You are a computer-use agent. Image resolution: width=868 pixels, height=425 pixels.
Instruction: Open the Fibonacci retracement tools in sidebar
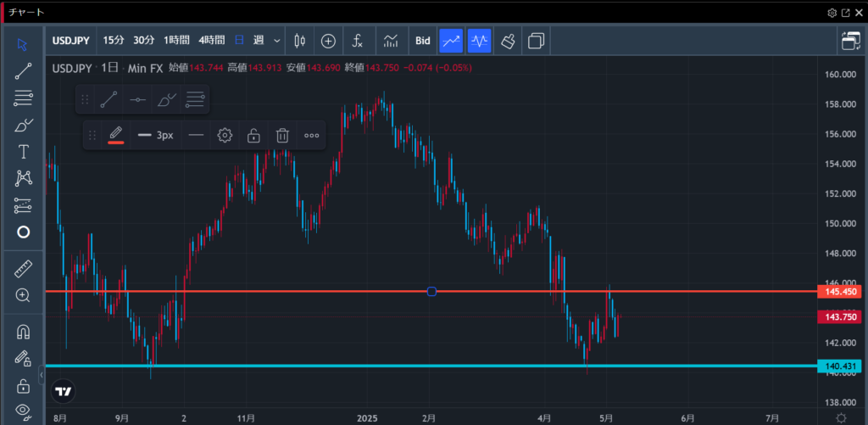[x=23, y=98]
